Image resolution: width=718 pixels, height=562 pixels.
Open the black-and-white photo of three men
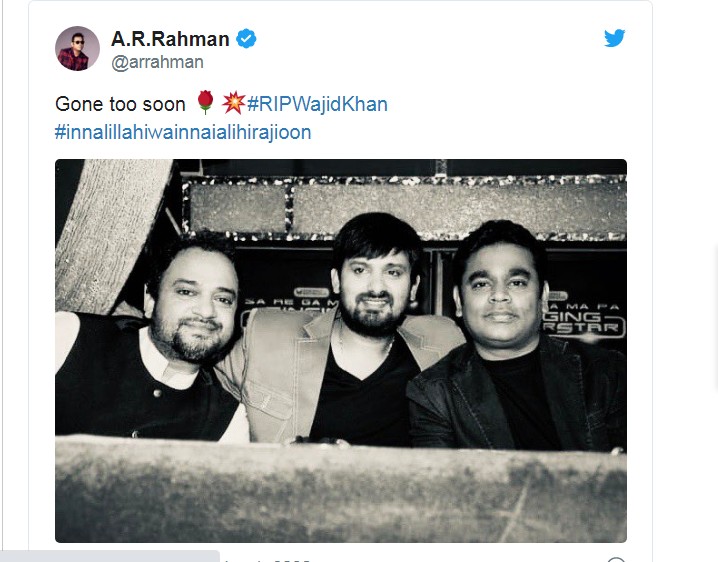pos(341,351)
